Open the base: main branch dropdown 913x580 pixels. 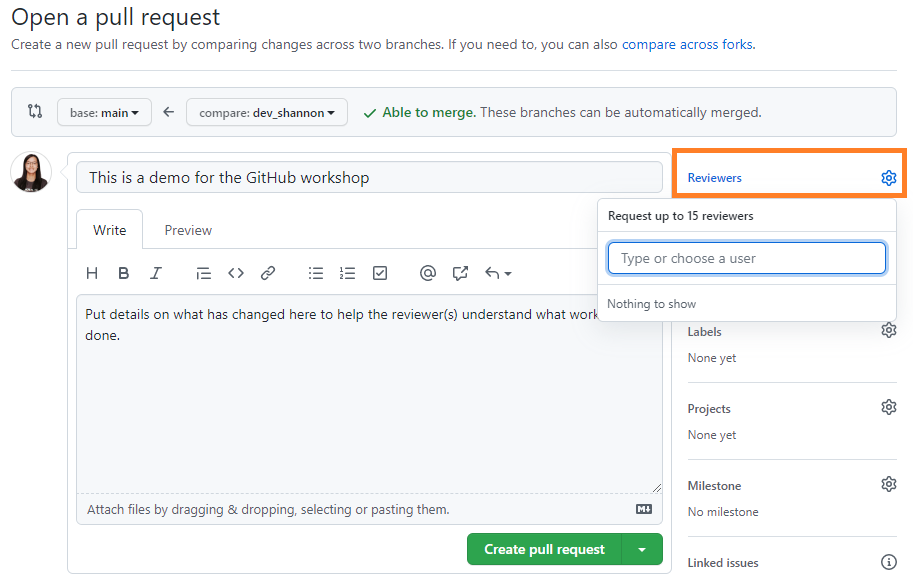tap(104, 113)
